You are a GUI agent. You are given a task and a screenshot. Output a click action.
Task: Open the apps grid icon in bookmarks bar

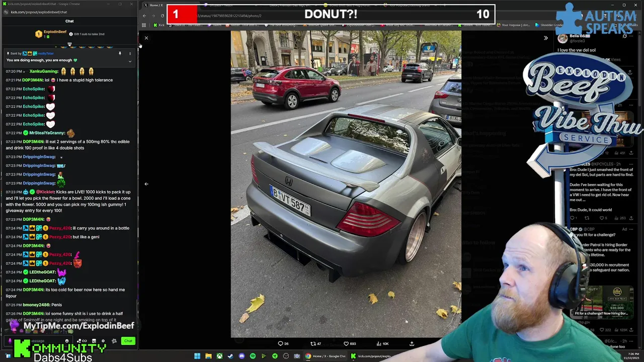click(144, 25)
